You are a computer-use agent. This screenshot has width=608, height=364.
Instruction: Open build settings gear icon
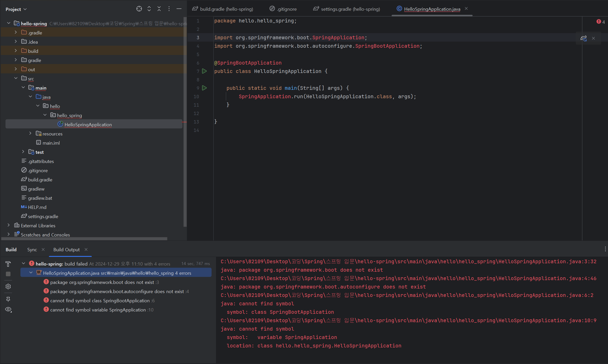8,286
